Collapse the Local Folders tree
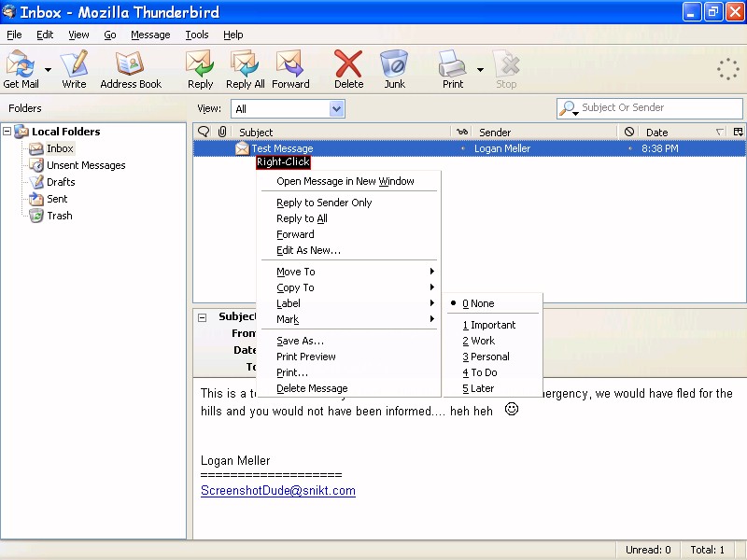The width and height of the screenshot is (747, 560). click(x=7, y=131)
